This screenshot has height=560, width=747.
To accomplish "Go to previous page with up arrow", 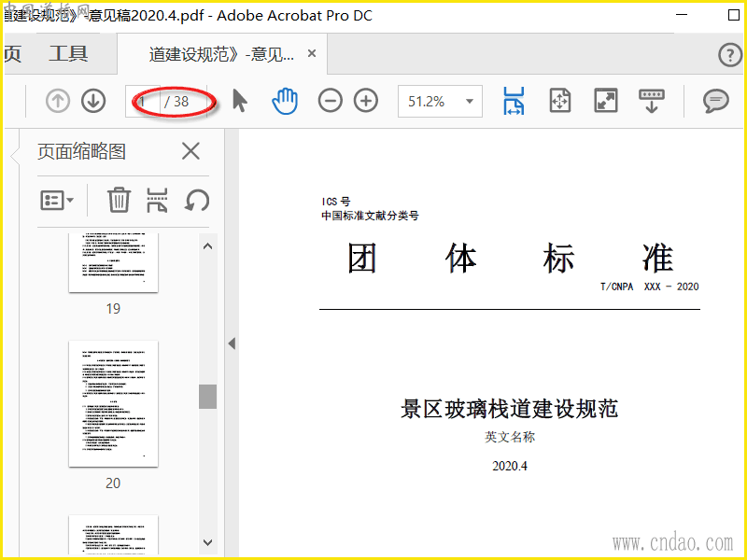I will (x=58, y=101).
